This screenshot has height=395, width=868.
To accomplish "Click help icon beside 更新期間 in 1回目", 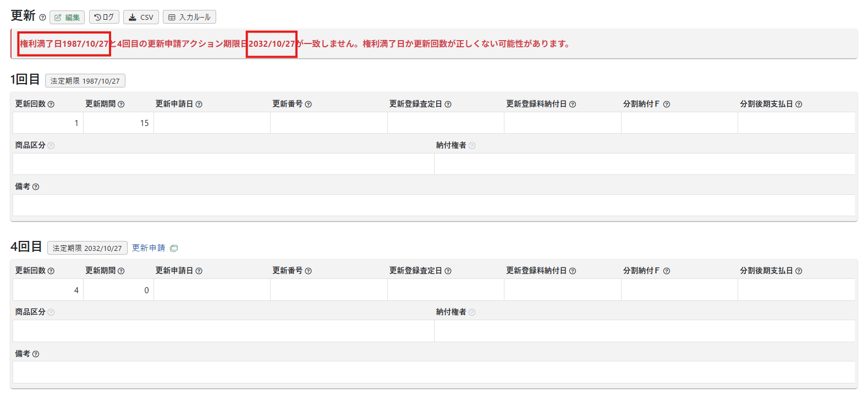I will 121,105.
